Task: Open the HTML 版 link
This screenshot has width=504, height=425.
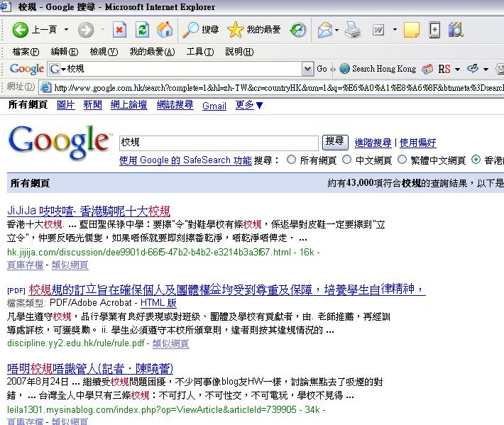Action: click(x=158, y=302)
